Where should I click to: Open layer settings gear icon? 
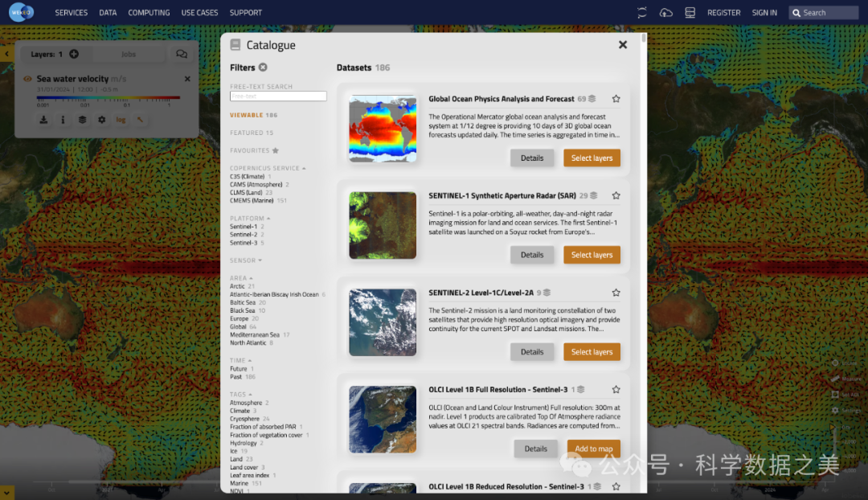[101, 120]
